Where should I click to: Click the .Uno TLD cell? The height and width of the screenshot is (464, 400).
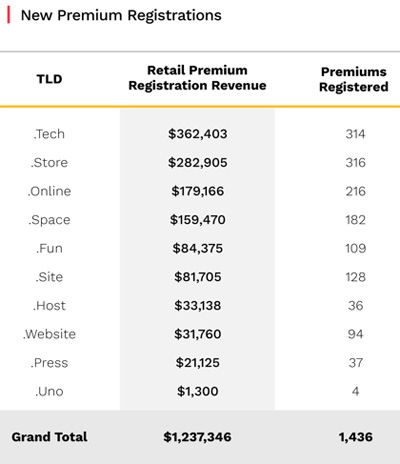point(49,391)
